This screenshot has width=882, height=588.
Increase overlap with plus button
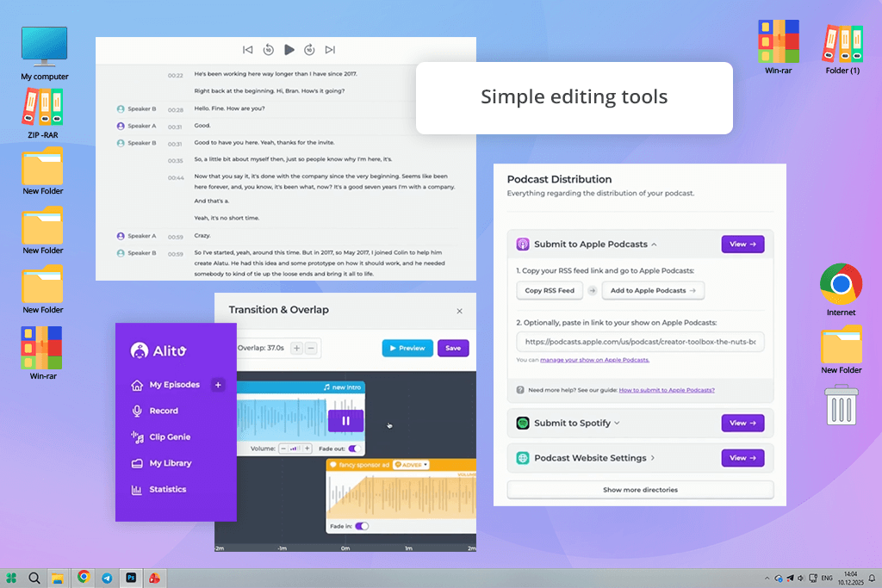point(297,348)
